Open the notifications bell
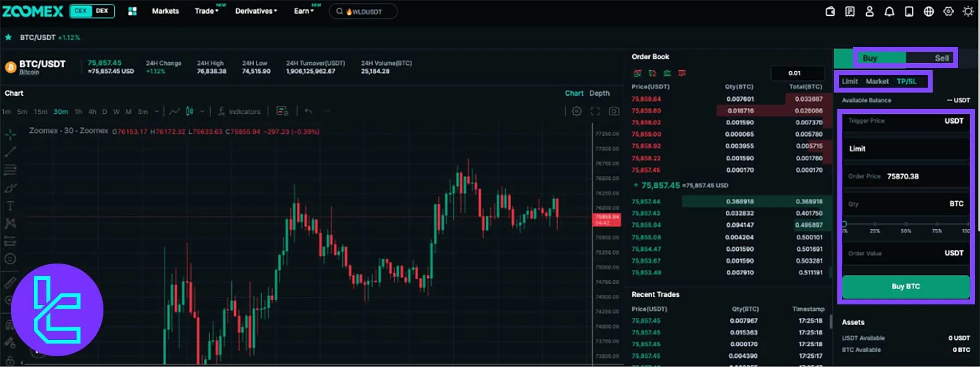Screen dimensions: 980x367 pyautogui.click(x=889, y=11)
